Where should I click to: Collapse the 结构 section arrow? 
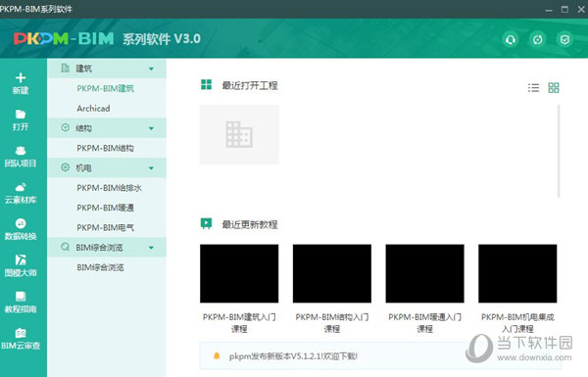coord(151,128)
